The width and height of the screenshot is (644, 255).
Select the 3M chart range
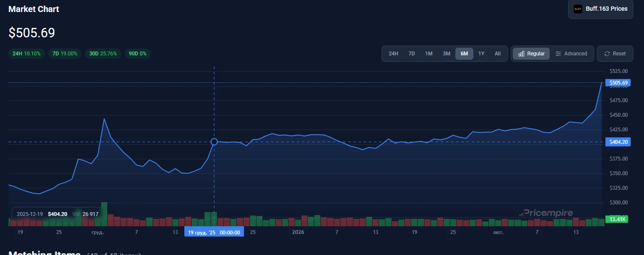[x=446, y=54]
